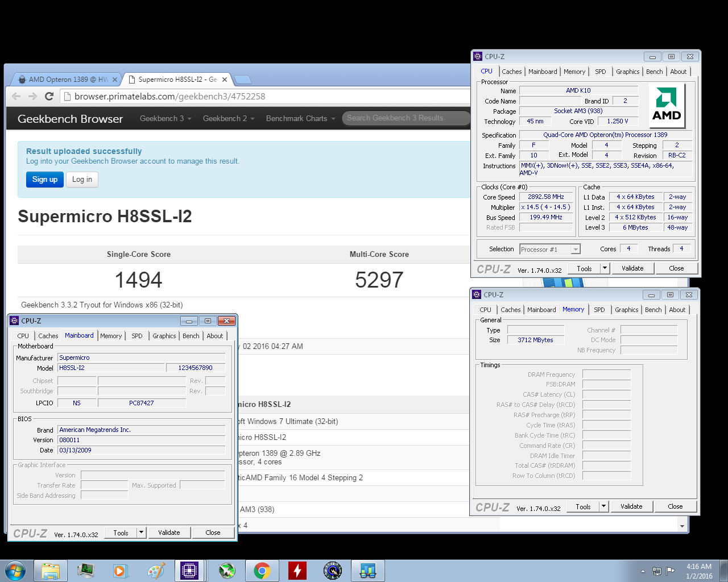Expand the Geekbench 3 menu
The width and height of the screenshot is (728, 582).
[x=166, y=118]
